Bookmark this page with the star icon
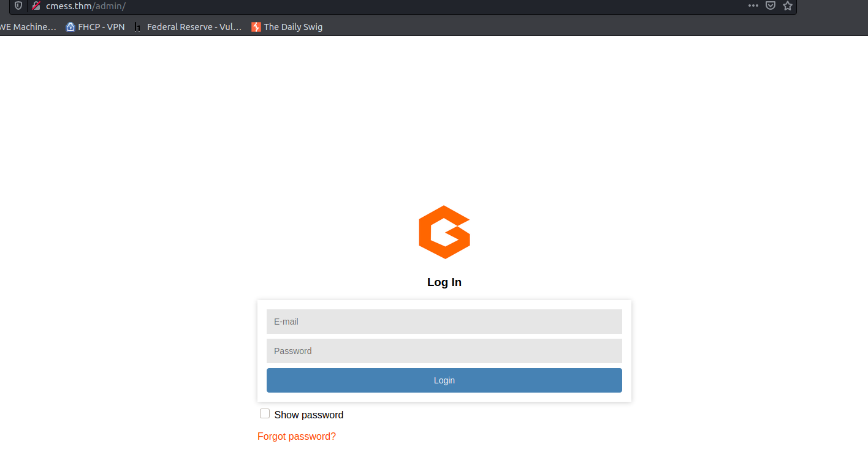This screenshot has width=868, height=471. (x=788, y=6)
